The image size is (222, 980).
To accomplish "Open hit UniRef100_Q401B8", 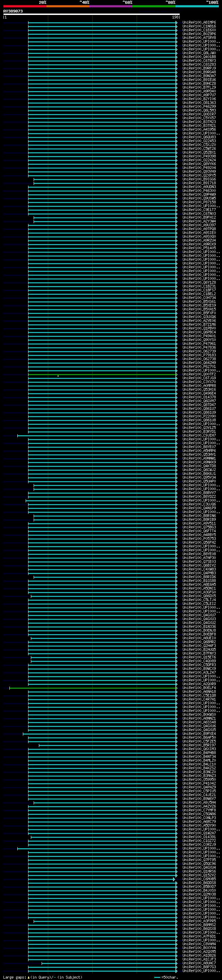I will pyautogui.click(x=199, y=57).
